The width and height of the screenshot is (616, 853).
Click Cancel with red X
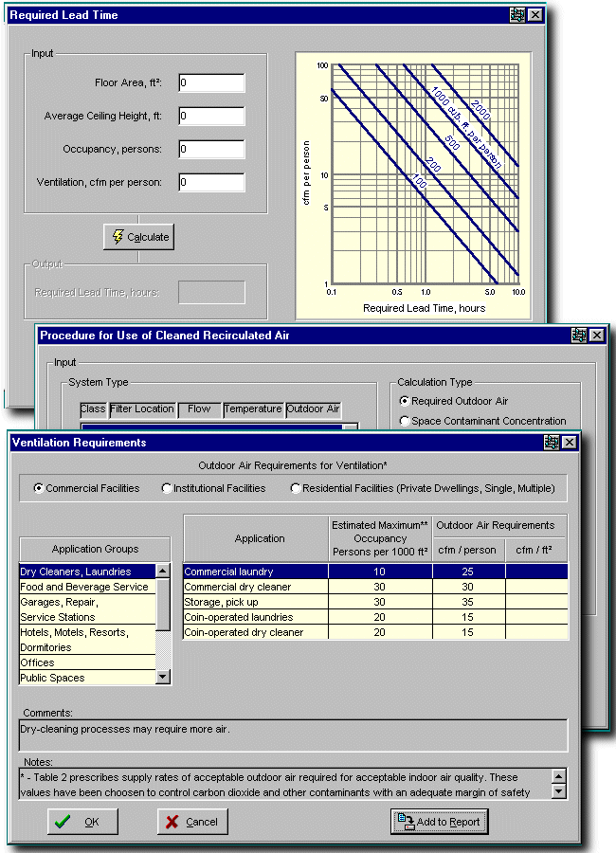[192, 822]
